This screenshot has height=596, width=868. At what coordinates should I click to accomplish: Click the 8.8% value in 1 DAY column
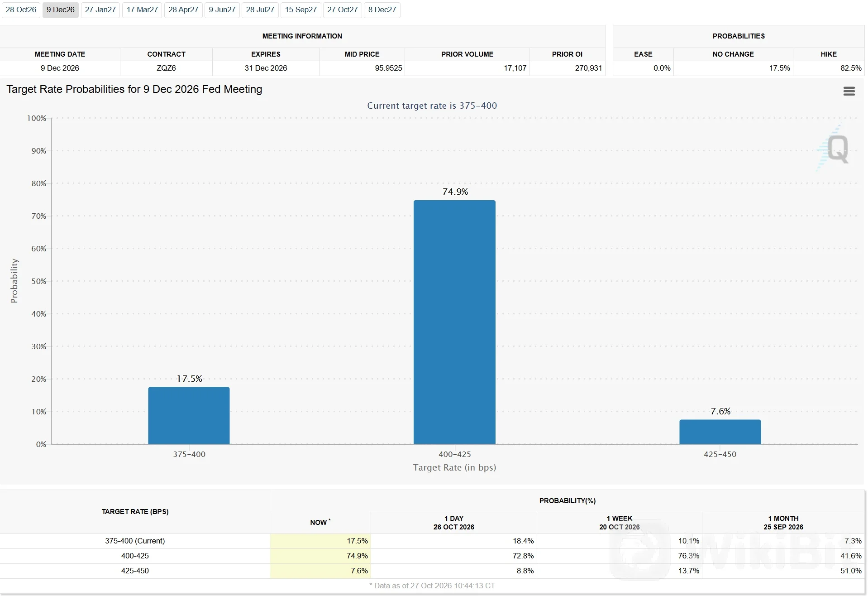[525, 571]
